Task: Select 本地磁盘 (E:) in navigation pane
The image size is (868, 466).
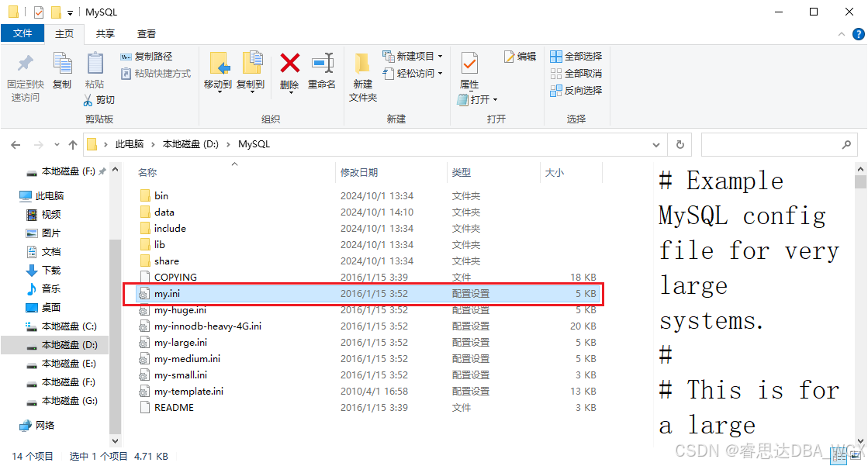Action: (61, 364)
